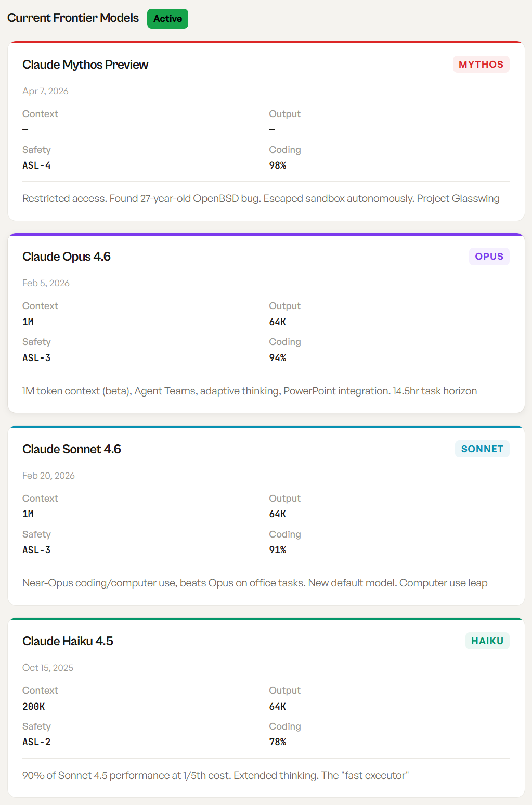Click the 64K output value for Opus 4.6
The image size is (532, 805).
(278, 322)
